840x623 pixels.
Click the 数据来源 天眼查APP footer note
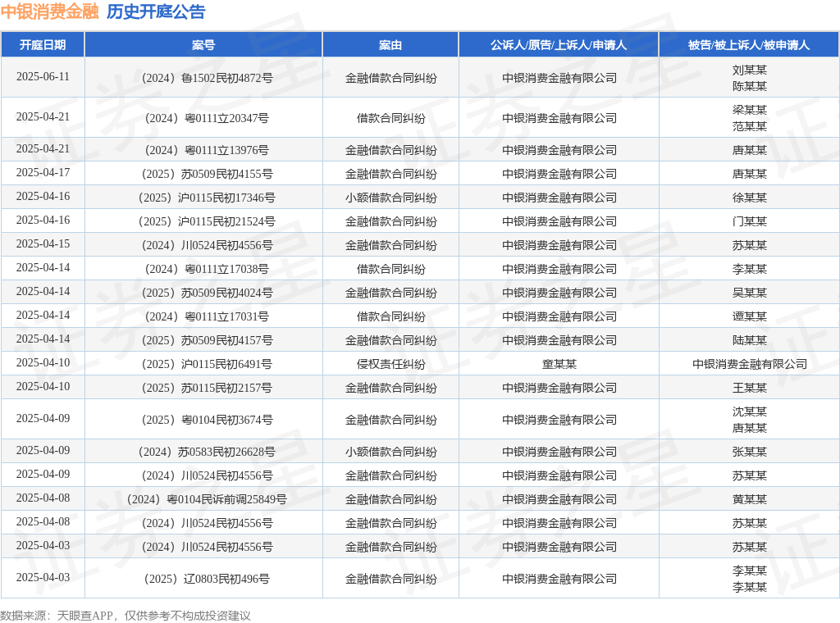pos(126,616)
